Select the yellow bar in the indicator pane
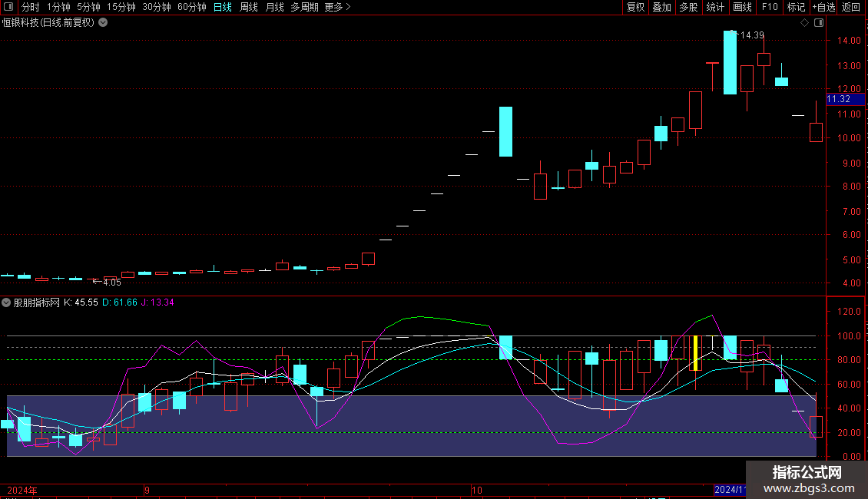868x499 pixels. (695, 353)
